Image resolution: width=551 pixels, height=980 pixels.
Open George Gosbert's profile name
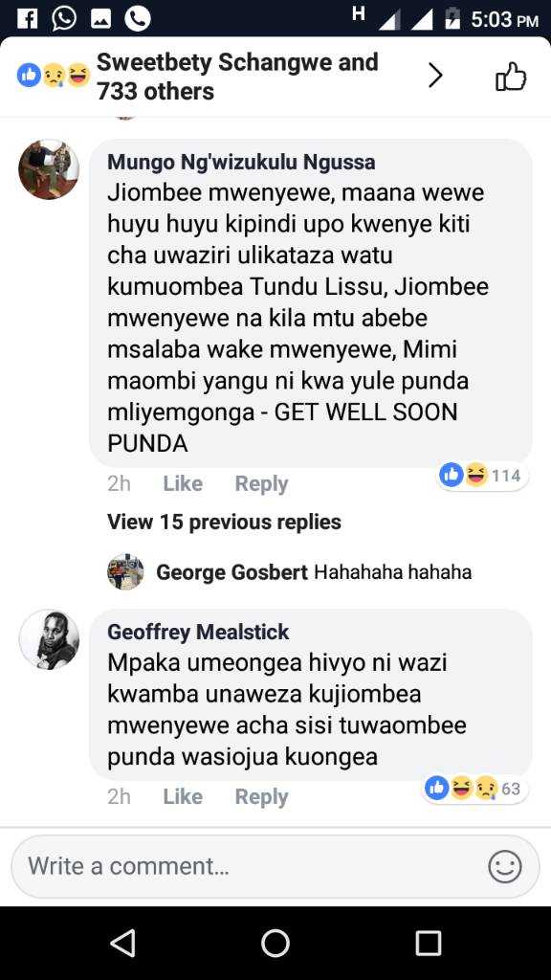point(231,572)
